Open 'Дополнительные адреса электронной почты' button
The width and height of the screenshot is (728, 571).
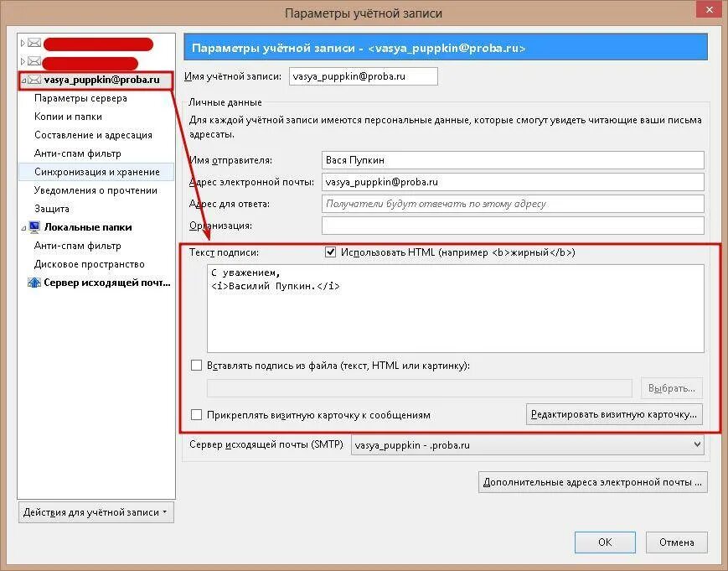[x=593, y=482]
